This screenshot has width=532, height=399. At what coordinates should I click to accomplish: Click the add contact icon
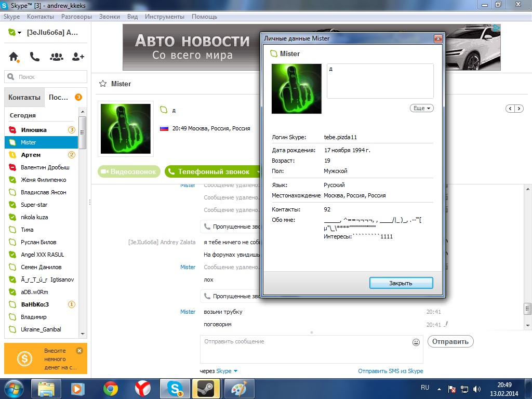click(x=78, y=57)
